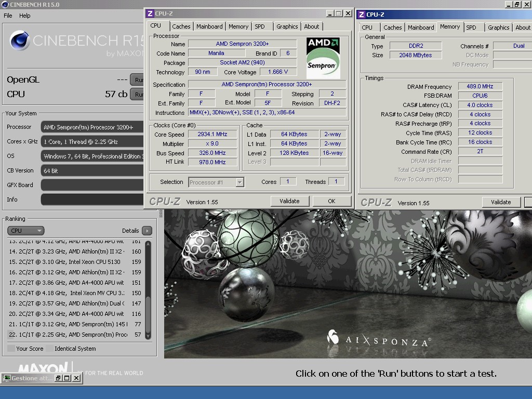532x399 pixels.
Task: Click the Cinebench R15 logo sphere icon
Action: coord(20,41)
